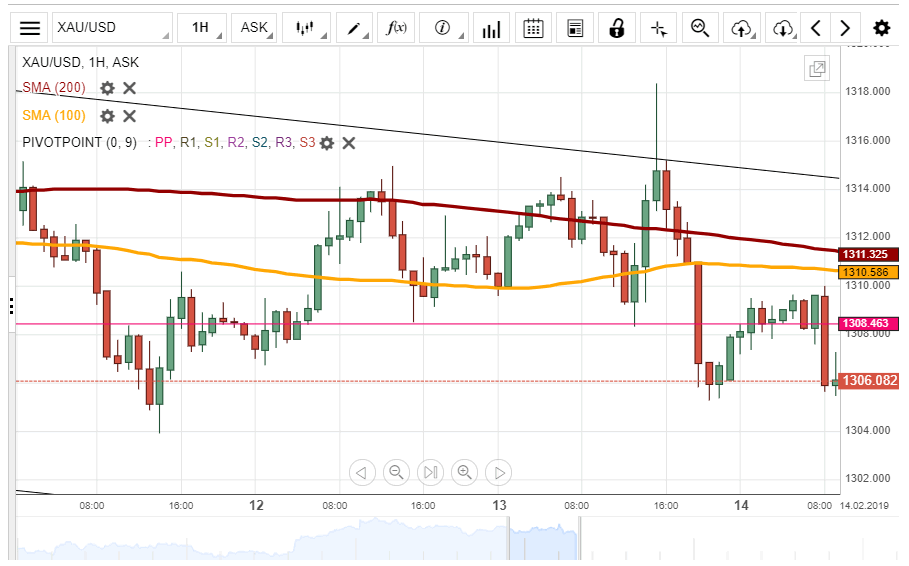The height and width of the screenshot is (566, 909).
Task: Remove the SMA (200) indicator
Action: coord(130,88)
